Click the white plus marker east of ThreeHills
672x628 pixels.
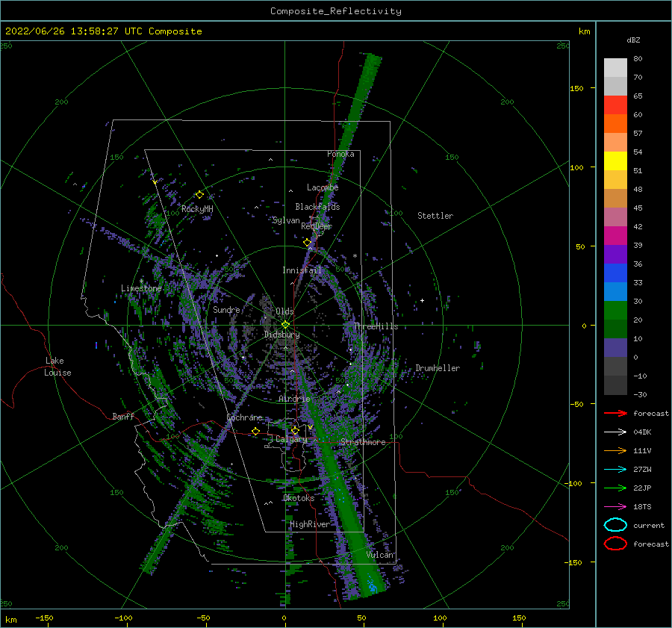[422, 300]
